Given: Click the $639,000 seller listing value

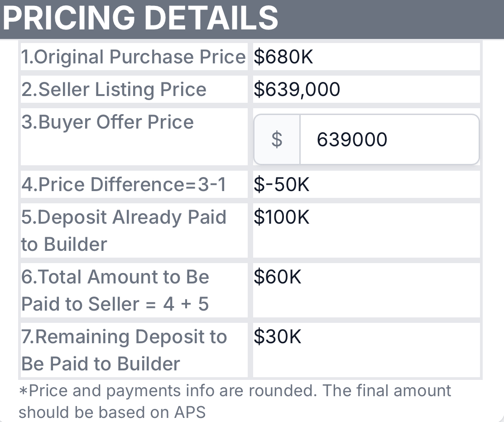Looking at the screenshot, I should tap(297, 90).
